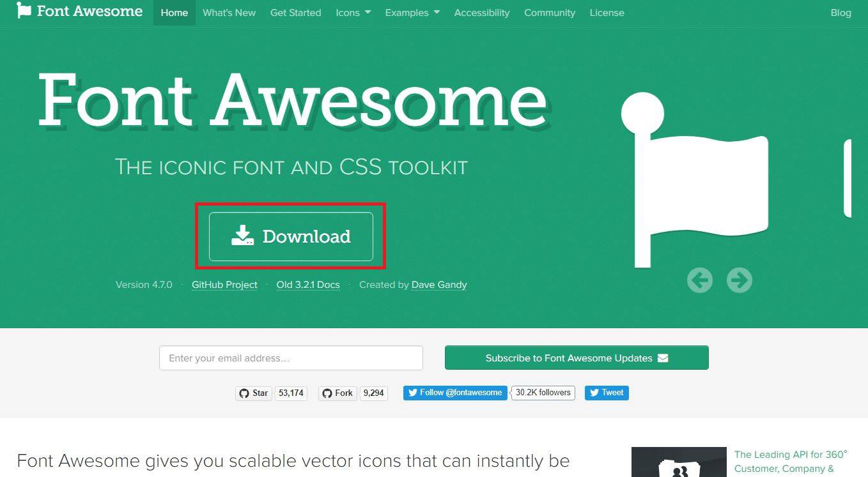Open the License page
This screenshot has height=477, width=868.
(607, 13)
